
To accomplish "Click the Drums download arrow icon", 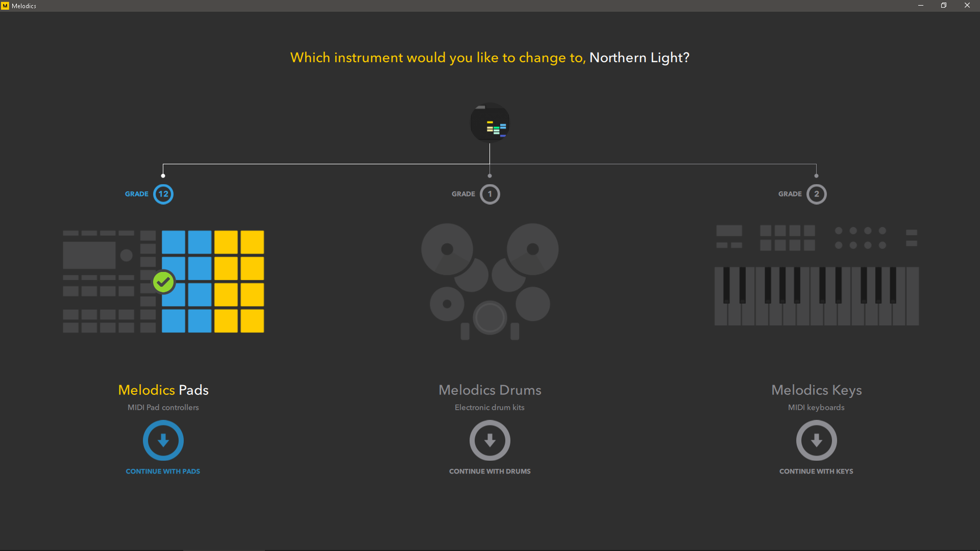I will 490,440.
